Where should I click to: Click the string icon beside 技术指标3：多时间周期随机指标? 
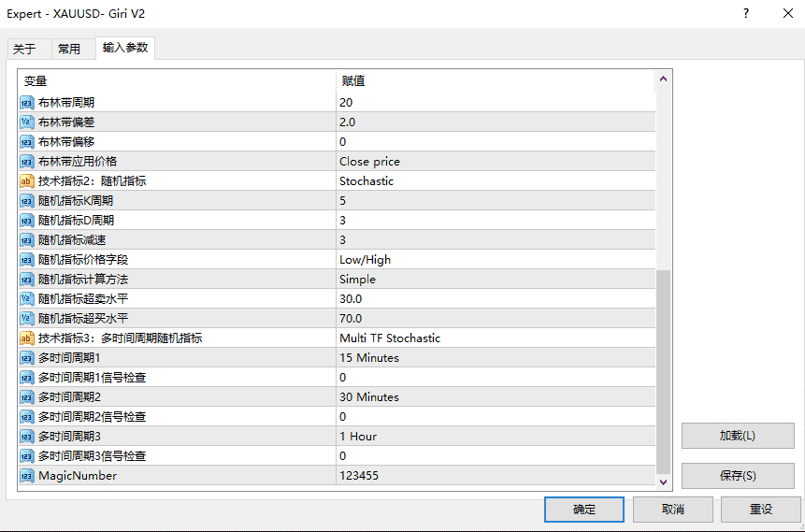[27, 338]
